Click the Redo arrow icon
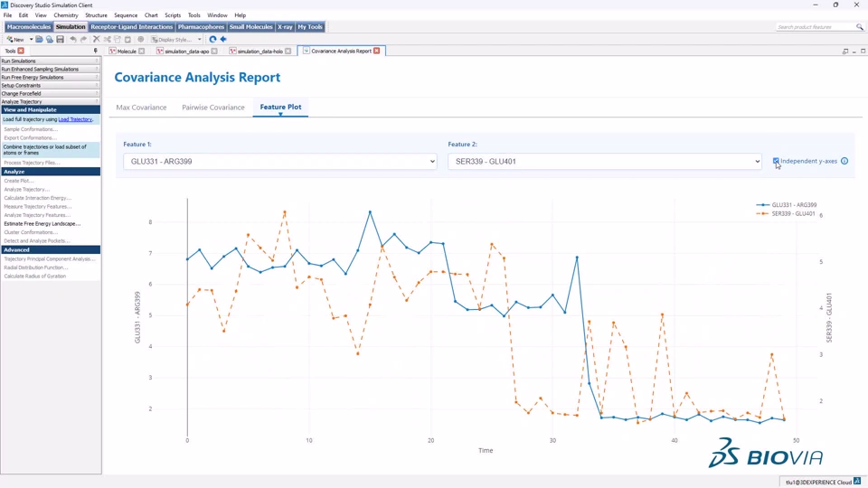Image resolution: width=868 pixels, height=488 pixels. [83, 39]
